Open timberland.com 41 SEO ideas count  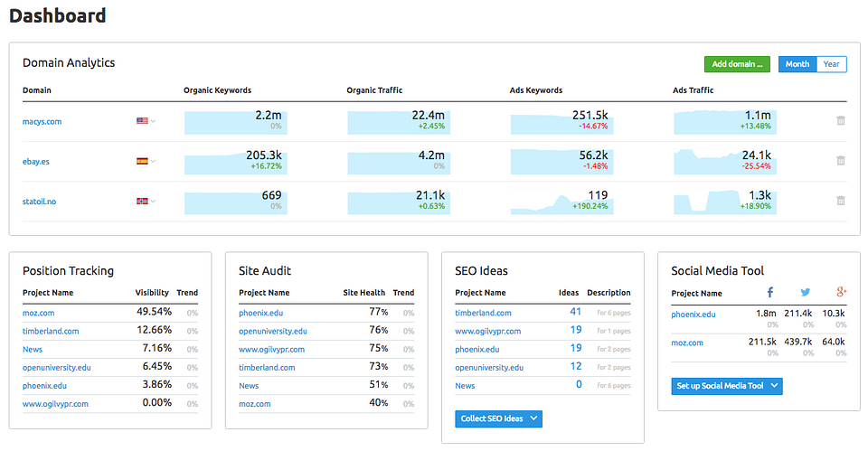tap(575, 312)
